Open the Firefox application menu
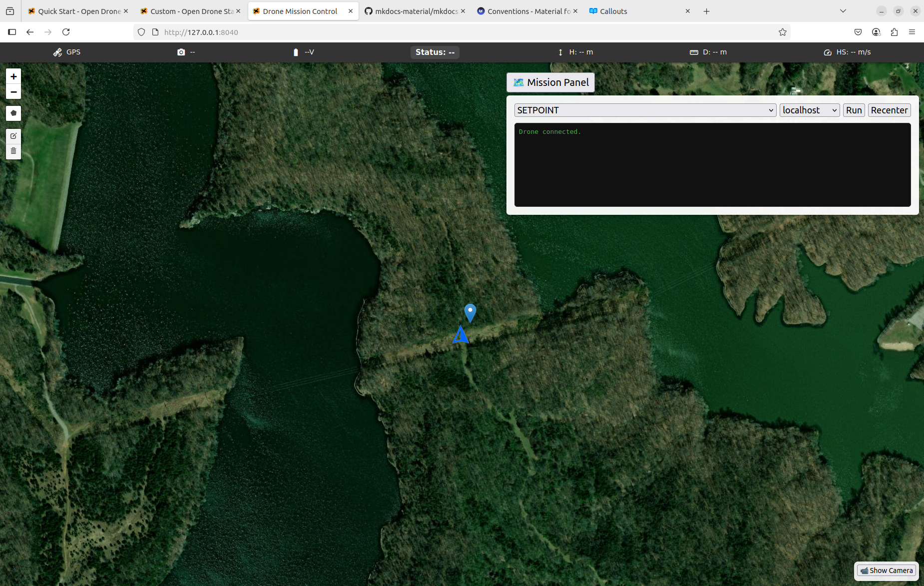Screen dimensions: 924x586 (x=912, y=32)
